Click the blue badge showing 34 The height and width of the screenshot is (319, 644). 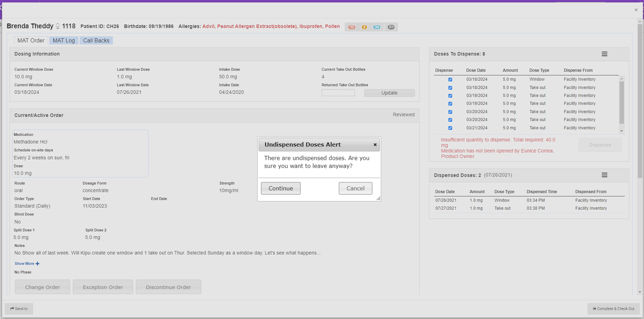377,27
